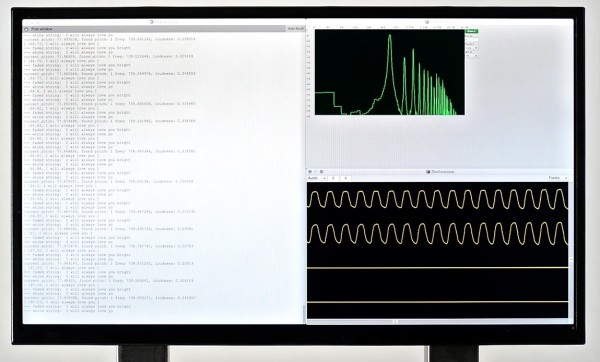Click the Post window vertical scrollbar
Screen dimensions: 600x362
point(304,178)
